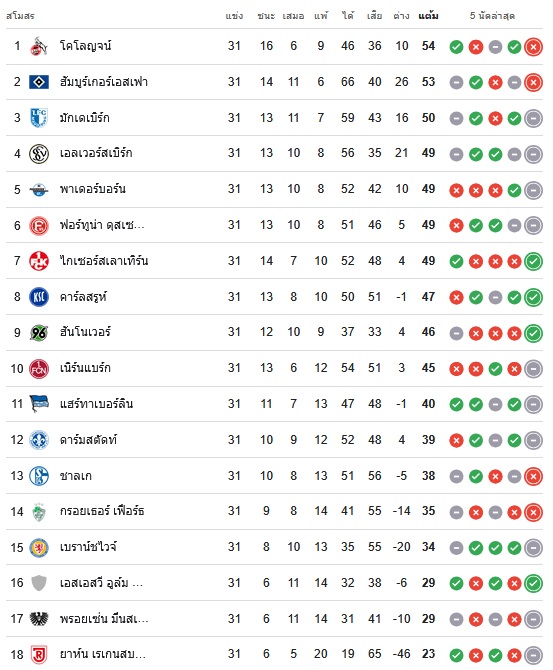Open the Hamburger SV diamond logo
Viewport: 553px width, 670px height.
coord(38,82)
